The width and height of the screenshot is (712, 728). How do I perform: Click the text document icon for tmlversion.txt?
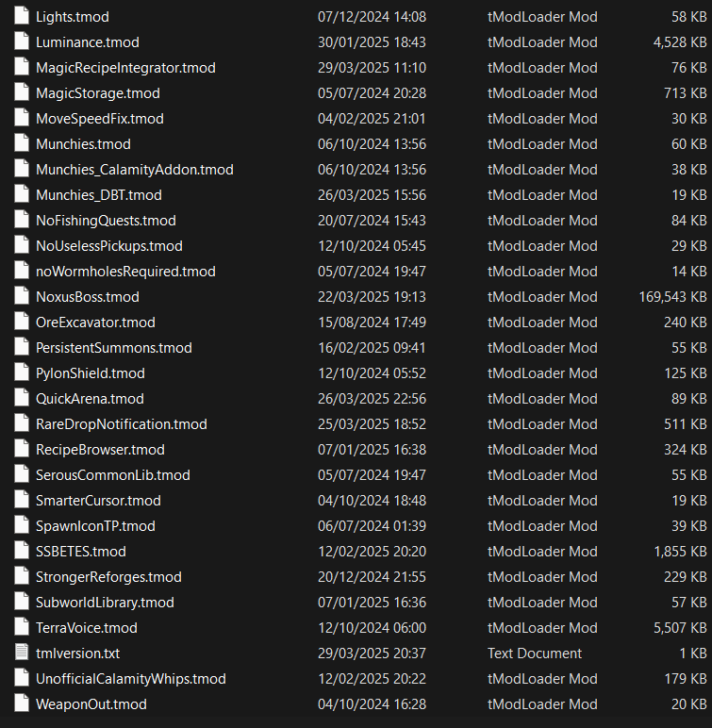[22, 652]
